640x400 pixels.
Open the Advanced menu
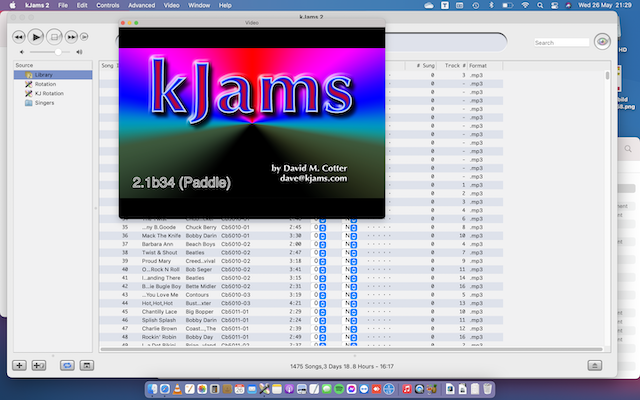pyautogui.click(x=142, y=5)
